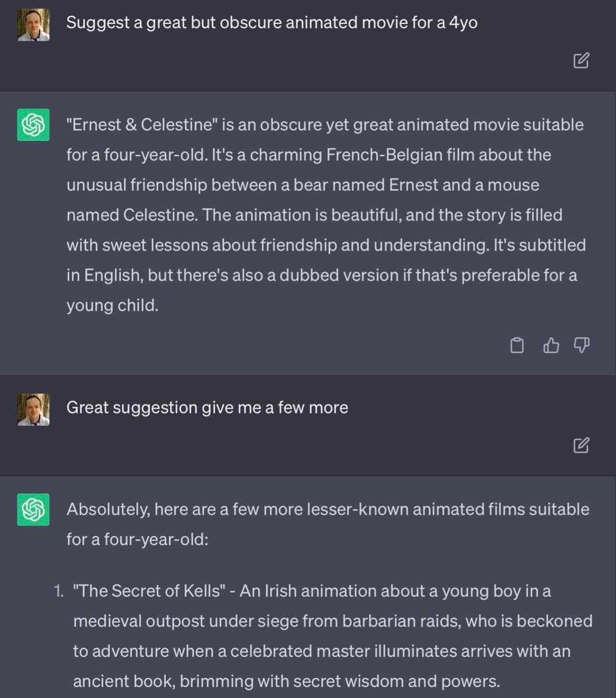Edit the "Great suggestion give me" message
Screen dimensions: 616x698
[581, 446]
